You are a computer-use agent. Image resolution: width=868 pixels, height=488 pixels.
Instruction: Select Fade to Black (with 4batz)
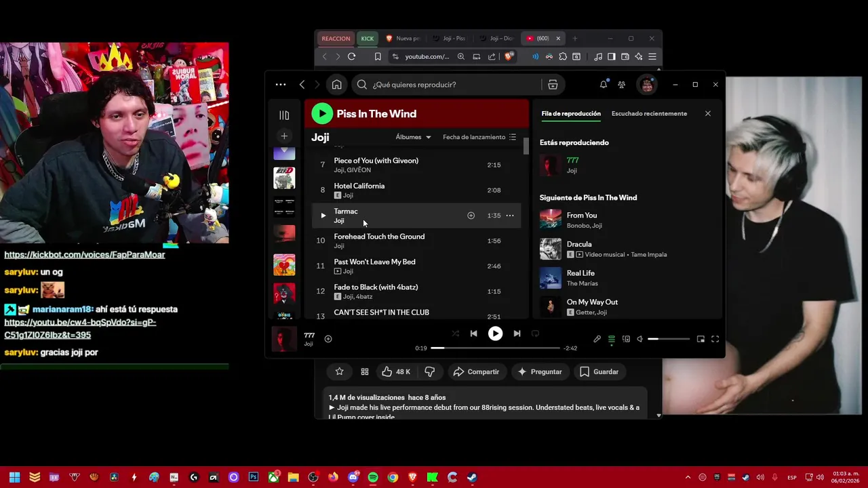click(416, 291)
